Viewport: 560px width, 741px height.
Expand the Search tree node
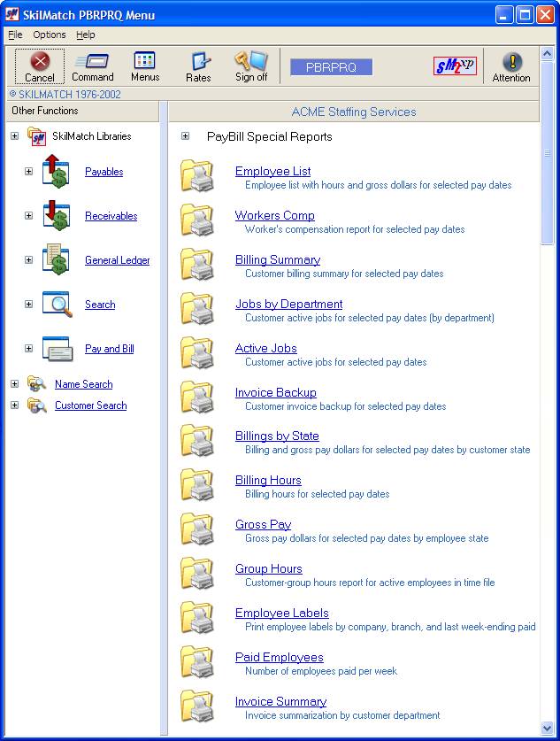(29, 304)
